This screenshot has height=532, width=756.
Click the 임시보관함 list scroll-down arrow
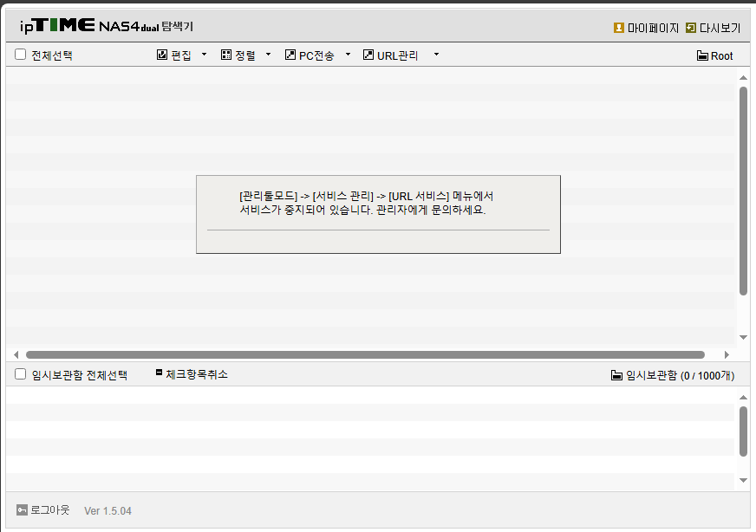743,480
